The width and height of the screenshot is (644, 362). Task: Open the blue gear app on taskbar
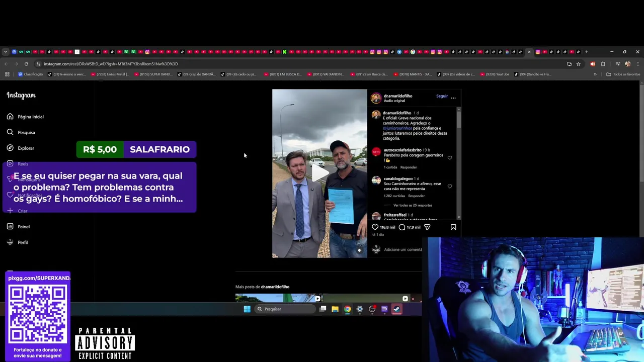(360, 309)
